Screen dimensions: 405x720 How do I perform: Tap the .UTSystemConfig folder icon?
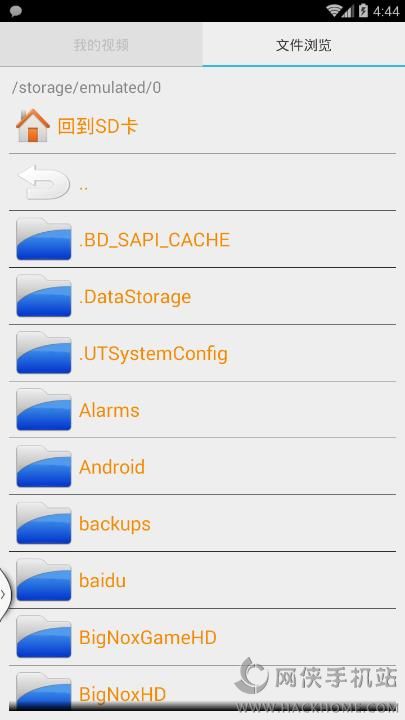pos(44,353)
